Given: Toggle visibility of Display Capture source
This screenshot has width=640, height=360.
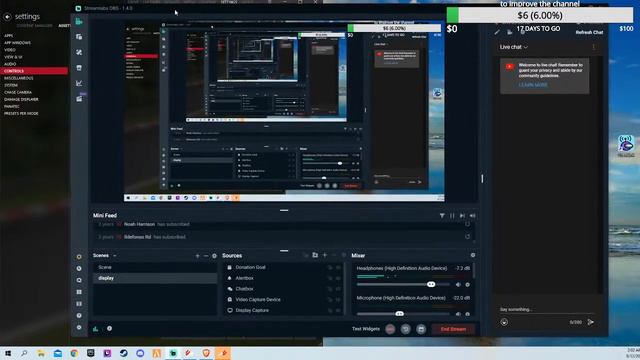Looking at the screenshot, I should pos(338,311).
